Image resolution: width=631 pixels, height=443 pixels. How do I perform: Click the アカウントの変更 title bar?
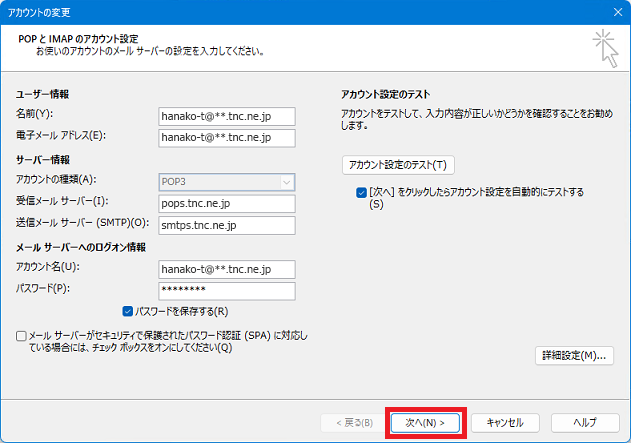point(300,12)
